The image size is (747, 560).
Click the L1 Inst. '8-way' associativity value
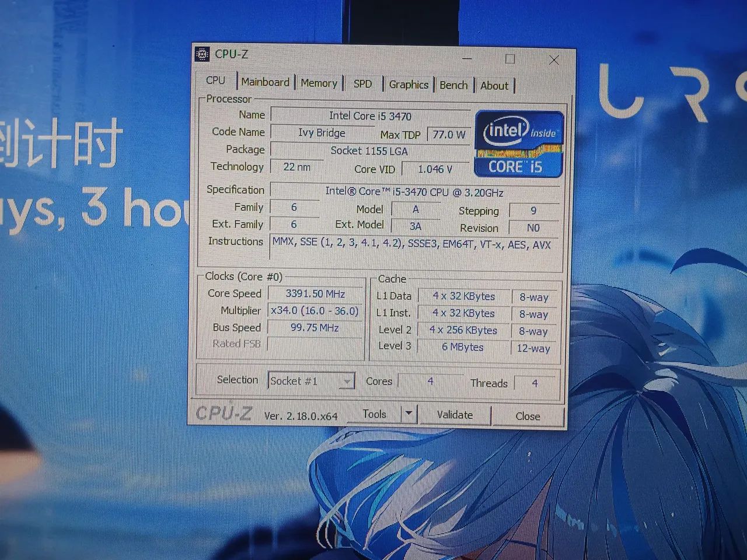click(534, 314)
